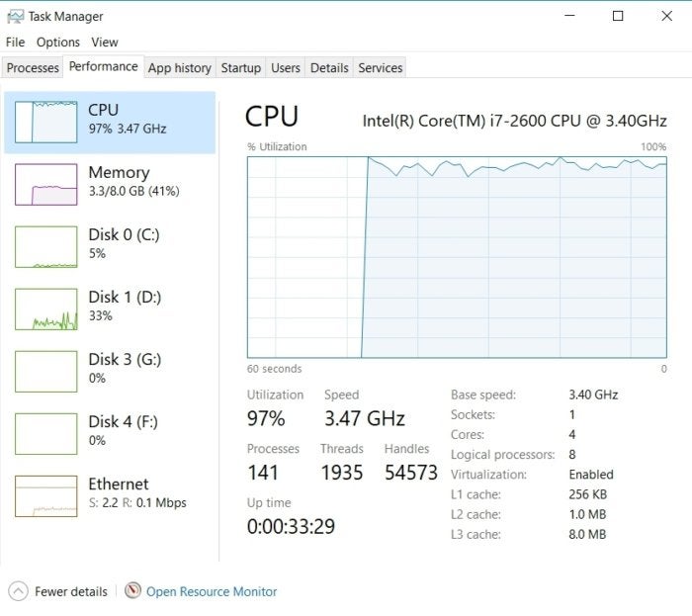Select the Disk 0 (C:) label

coord(124,234)
